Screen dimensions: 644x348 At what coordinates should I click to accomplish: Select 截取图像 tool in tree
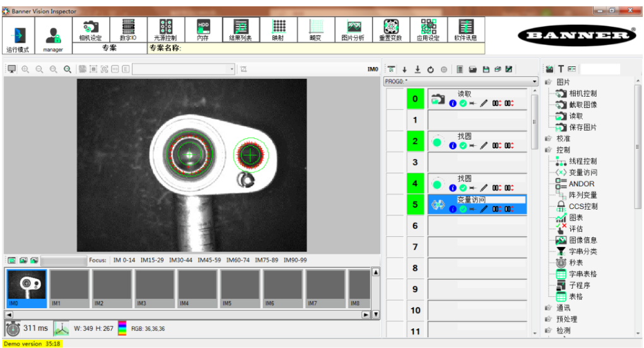582,104
